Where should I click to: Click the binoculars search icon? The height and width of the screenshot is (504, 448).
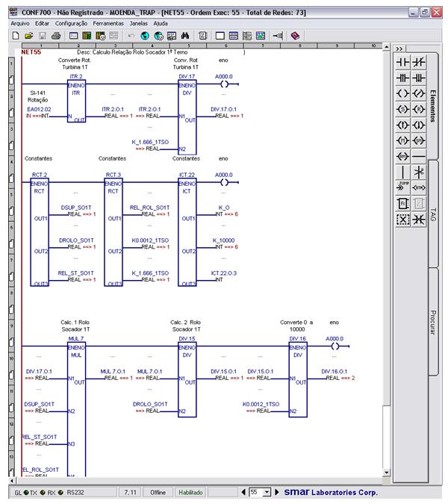184,36
